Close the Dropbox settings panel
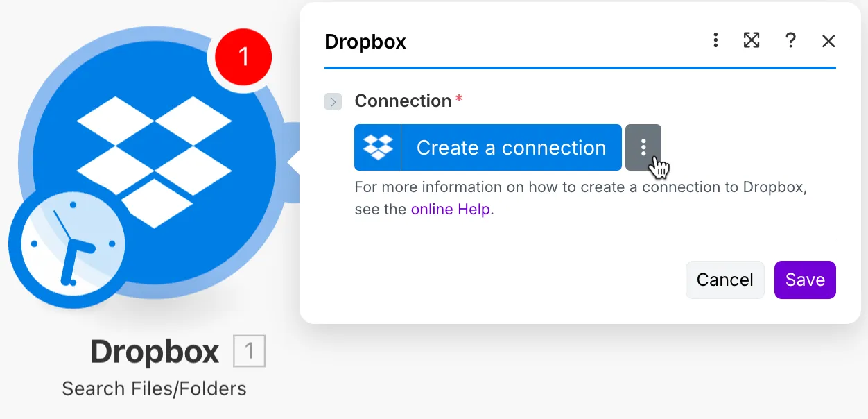868x419 pixels. click(828, 42)
